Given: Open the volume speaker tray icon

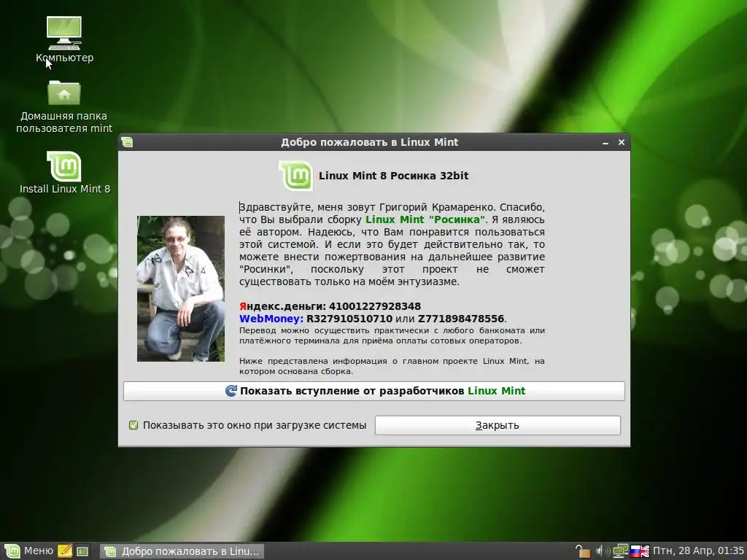Looking at the screenshot, I should (x=601, y=551).
